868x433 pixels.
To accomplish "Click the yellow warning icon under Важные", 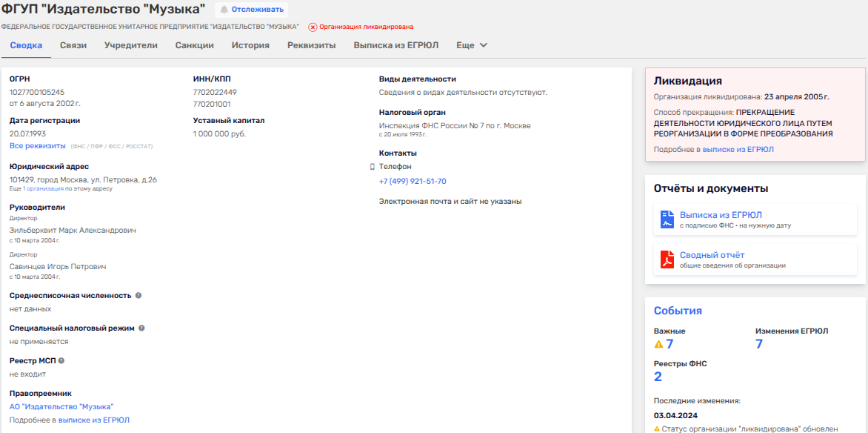I will tap(658, 344).
